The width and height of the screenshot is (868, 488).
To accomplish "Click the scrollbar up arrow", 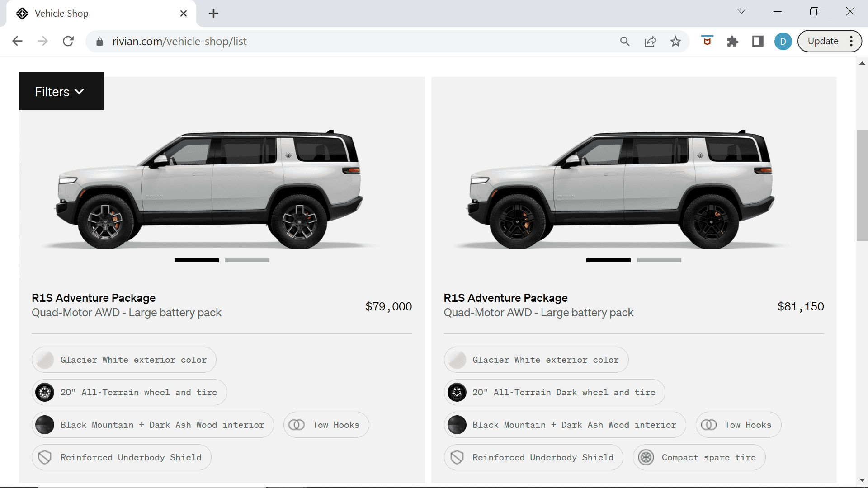I will point(862,63).
